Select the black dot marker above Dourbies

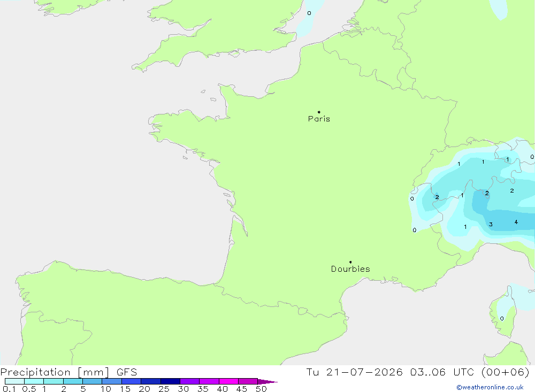tap(350, 262)
